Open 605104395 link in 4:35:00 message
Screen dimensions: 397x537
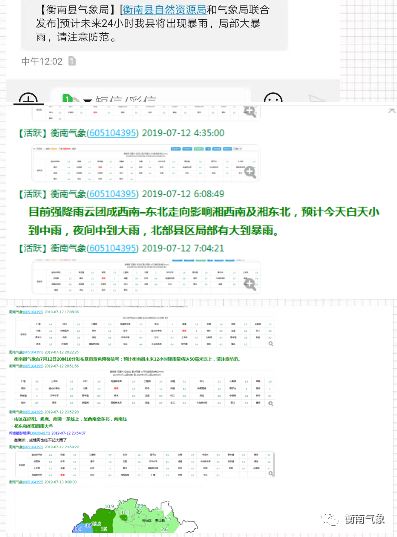click(112, 133)
